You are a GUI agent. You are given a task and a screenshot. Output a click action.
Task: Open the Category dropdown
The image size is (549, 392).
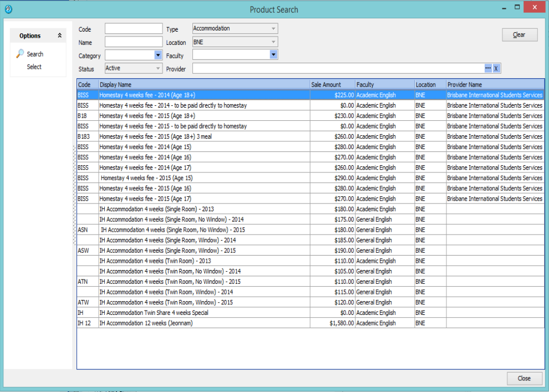tap(158, 55)
